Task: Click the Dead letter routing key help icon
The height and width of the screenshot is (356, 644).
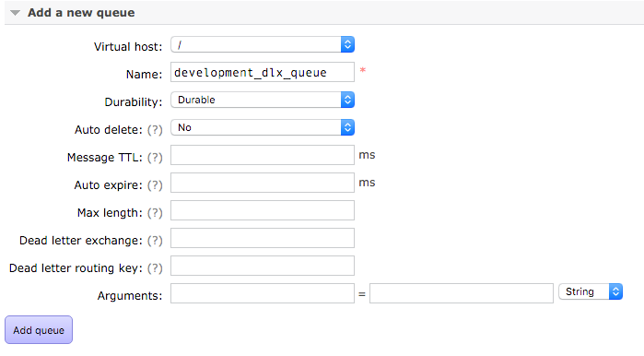Action: pyautogui.click(x=155, y=268)
